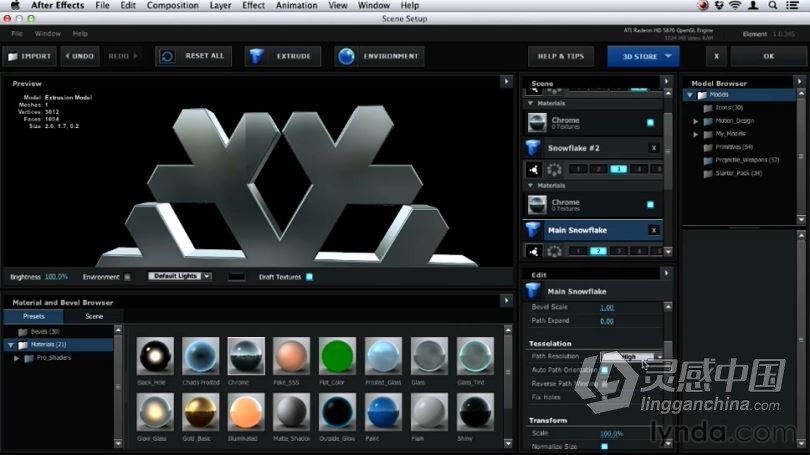Viewport: 810px width, 455px height.
Task: Expand the Motion_Design folder
Action: click(x=696, y=121)
